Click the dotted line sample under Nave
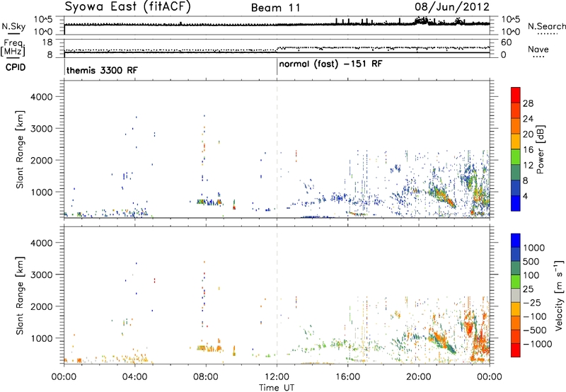 point(538,57)
